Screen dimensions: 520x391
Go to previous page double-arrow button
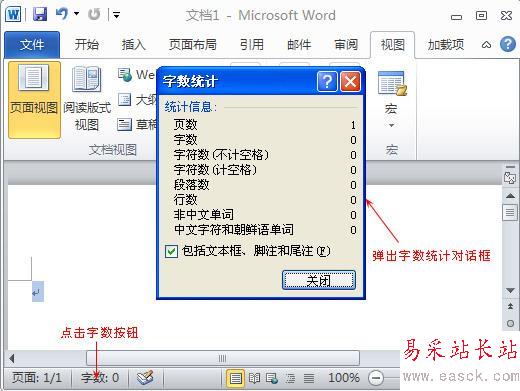coord(510,306)
